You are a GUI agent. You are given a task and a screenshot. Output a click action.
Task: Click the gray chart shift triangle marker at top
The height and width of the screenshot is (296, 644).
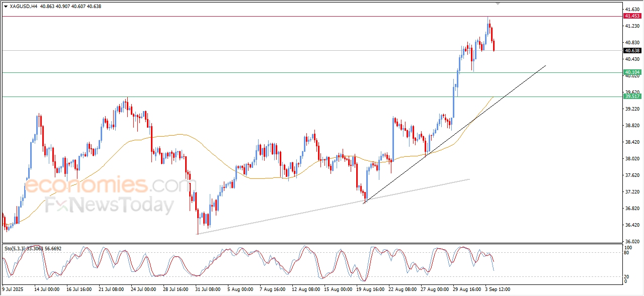pos(498,4)
